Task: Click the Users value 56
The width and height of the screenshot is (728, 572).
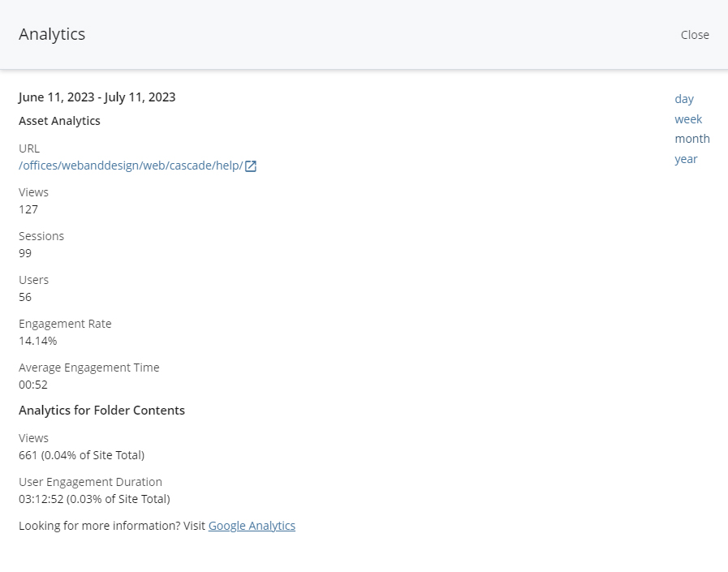Action: [25, 297]
